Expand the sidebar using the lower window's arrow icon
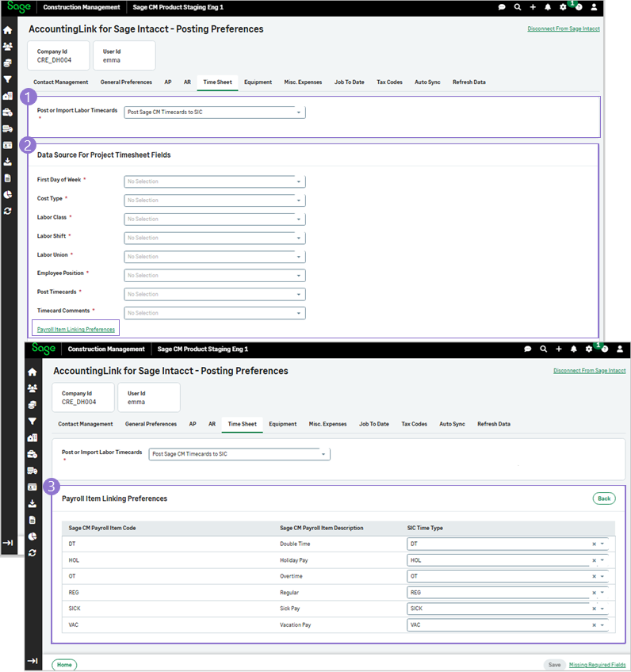The width and height of the screenshot is (631, 672). click(x=33, y=660)
